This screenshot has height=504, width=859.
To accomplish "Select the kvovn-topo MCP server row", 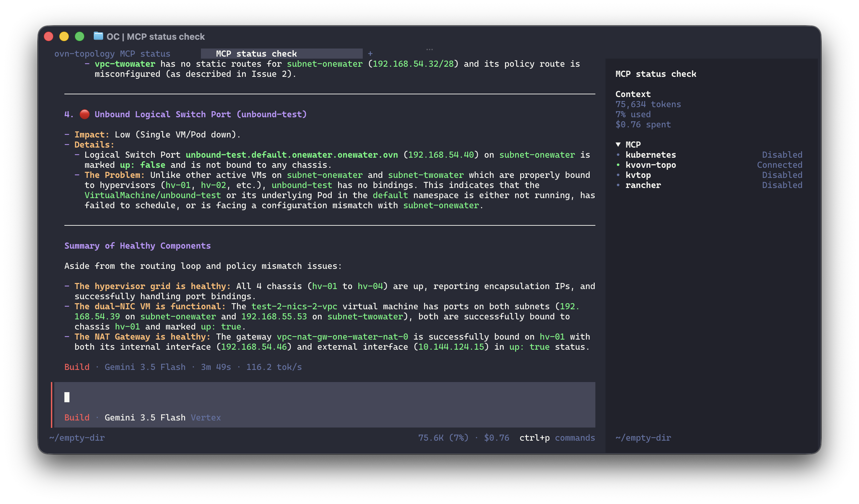I will (709, 165).
